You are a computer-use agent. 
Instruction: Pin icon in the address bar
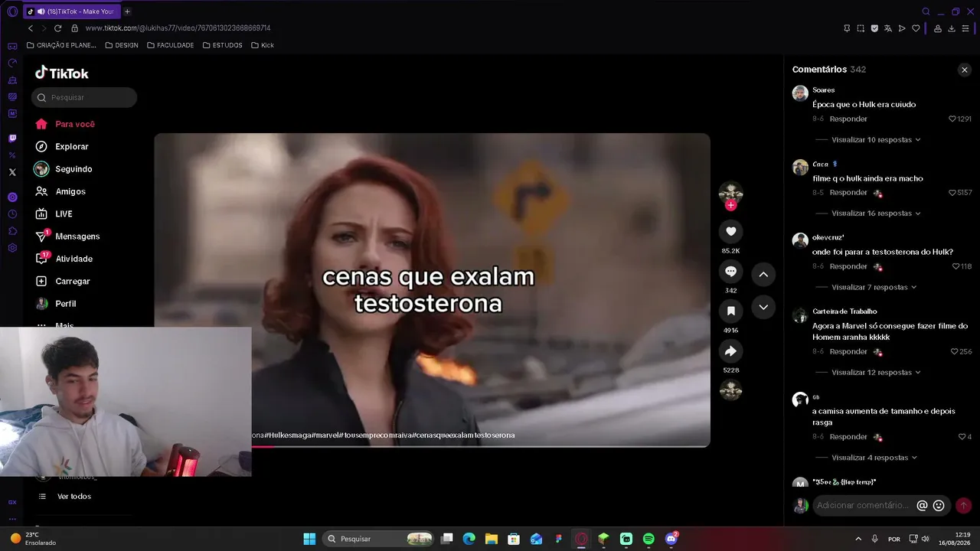tap(847, 28)
